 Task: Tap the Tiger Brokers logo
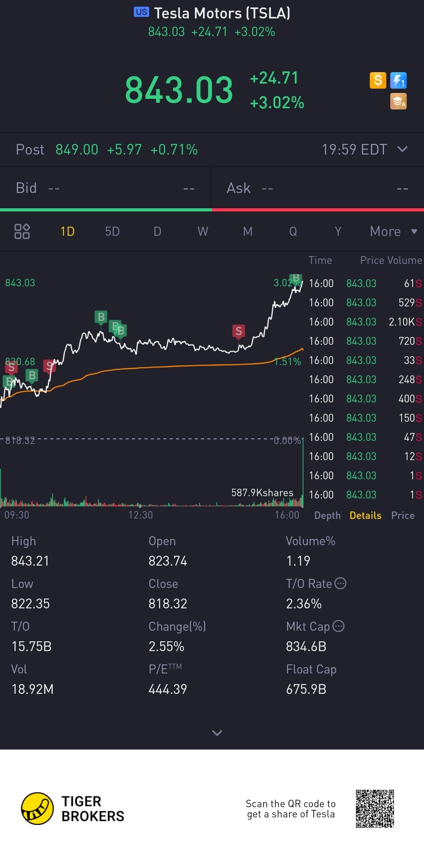[73, 808]
